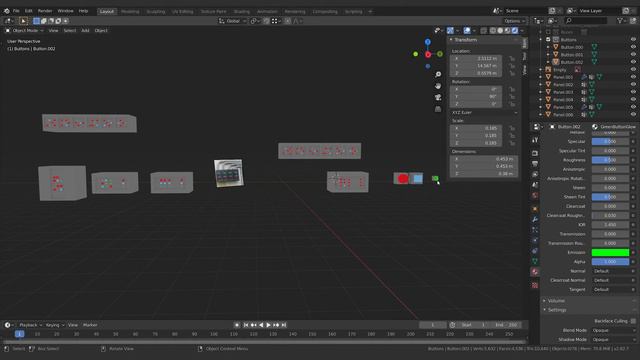Image resolution: width=640 pixels, height=360 pixels.
Task: Click the Rotation Y field
Action: point(476,97)
